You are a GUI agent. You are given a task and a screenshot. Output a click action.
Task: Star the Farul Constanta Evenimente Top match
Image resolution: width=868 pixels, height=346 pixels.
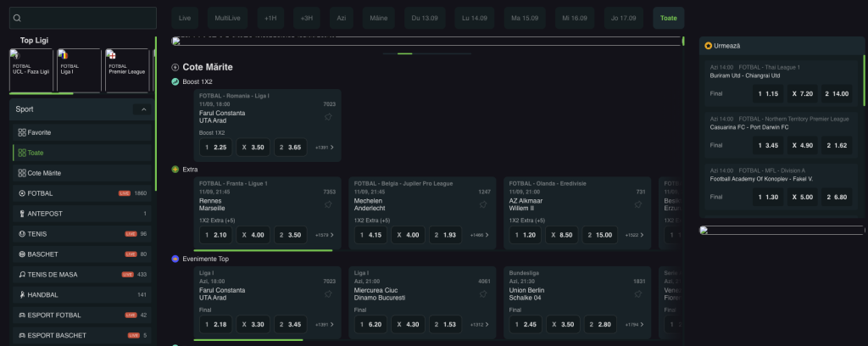pyautogui.click(x=328, y=294)
